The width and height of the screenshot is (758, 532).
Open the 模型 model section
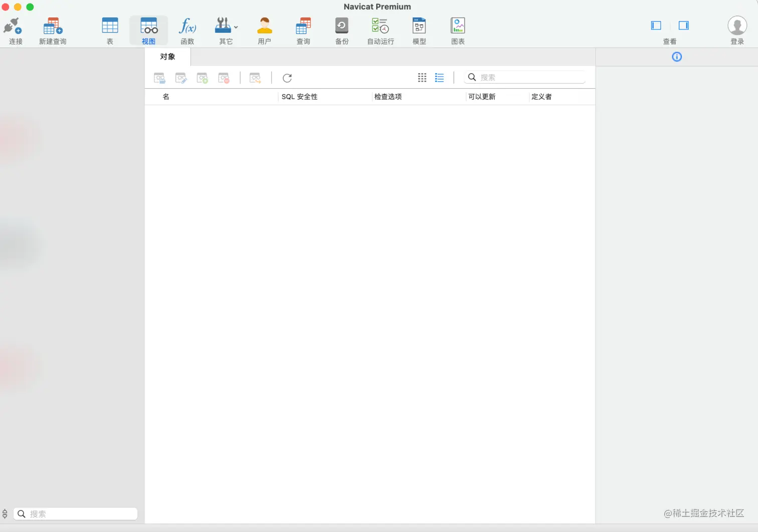419,26
